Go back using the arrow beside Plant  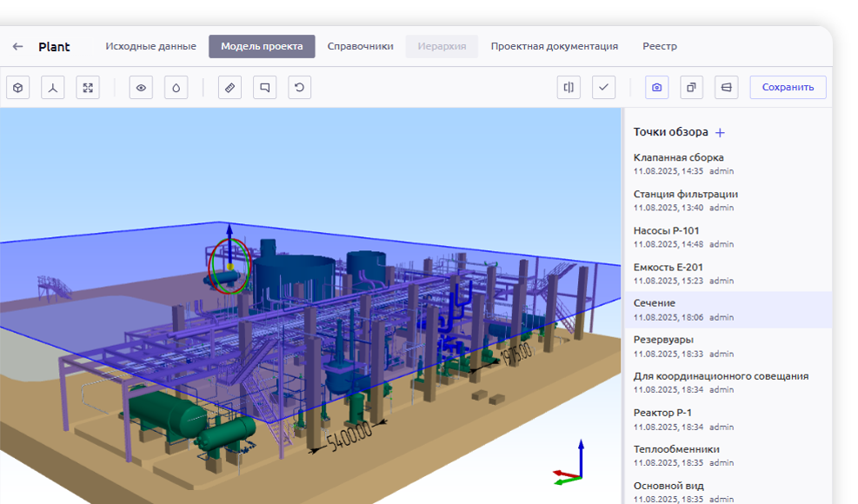[x=18, y=47]
